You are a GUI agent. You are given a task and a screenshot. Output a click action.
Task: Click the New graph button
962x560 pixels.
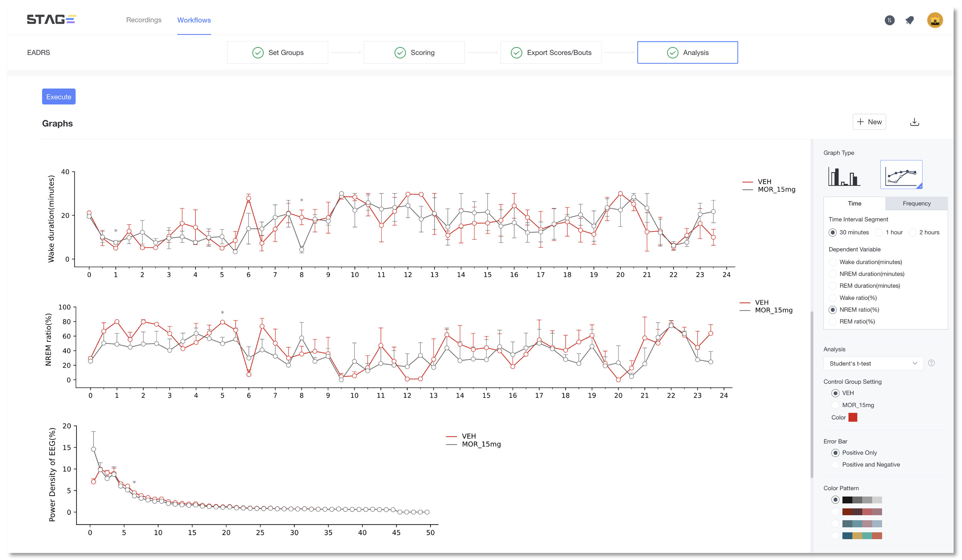pos(869,122)
